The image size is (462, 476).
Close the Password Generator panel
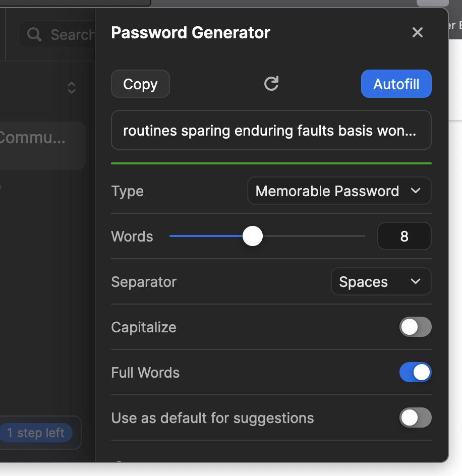click(417, 33)
